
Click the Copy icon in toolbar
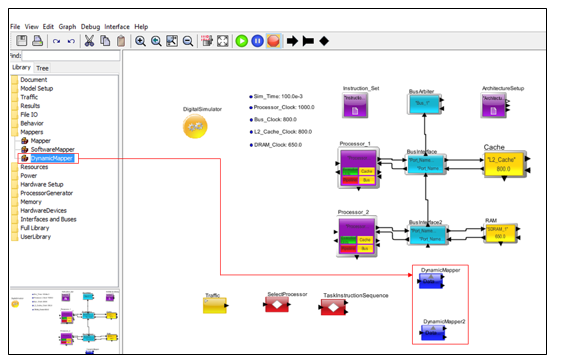click(x=105, y=41)
